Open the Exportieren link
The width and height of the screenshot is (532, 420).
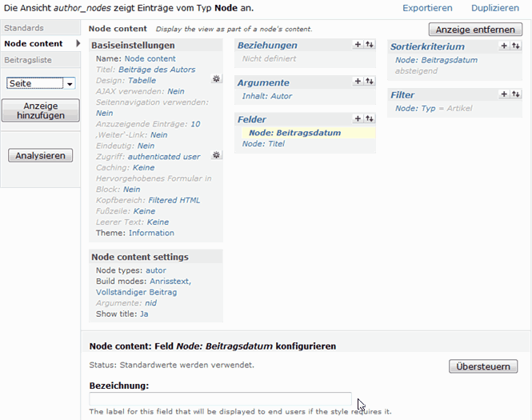(x=427, y=8)
